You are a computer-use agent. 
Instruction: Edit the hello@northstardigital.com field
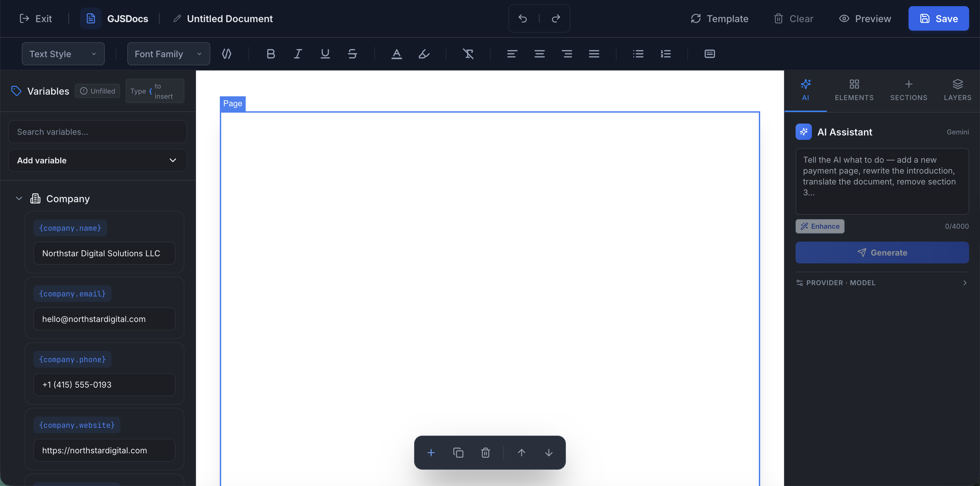coord(104,319)
